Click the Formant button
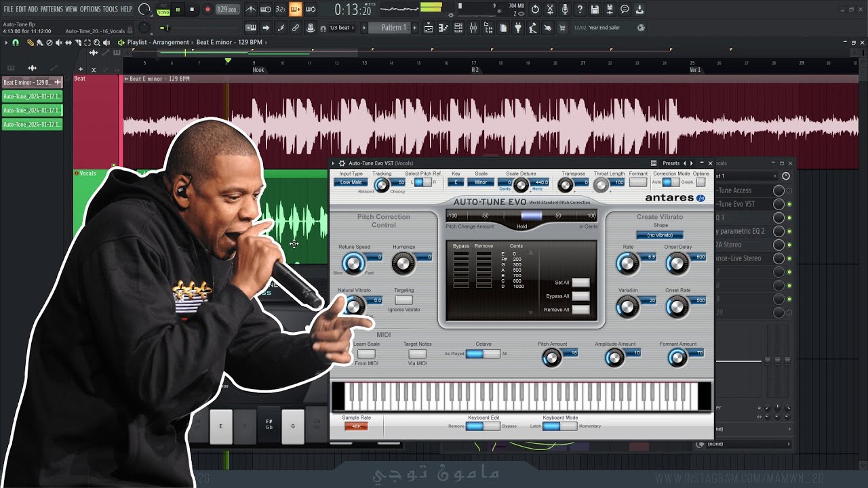This screenshot has height=488, width=868. (x=638, y=182)
